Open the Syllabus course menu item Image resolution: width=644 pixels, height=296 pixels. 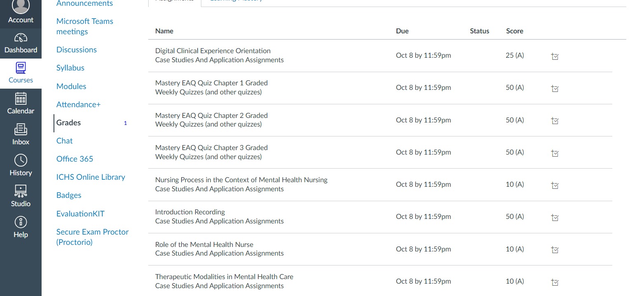point(70,68)
